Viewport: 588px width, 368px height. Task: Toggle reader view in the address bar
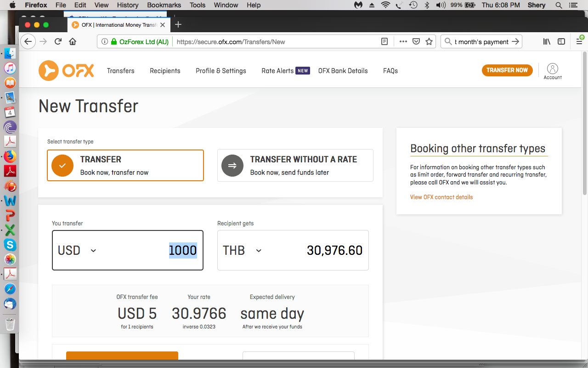point(384,41)
